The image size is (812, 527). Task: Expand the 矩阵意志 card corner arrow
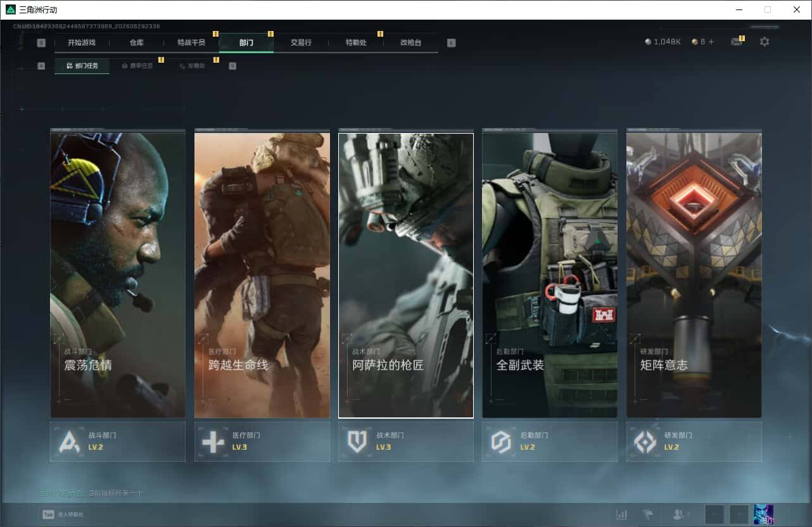pos(635,339)
